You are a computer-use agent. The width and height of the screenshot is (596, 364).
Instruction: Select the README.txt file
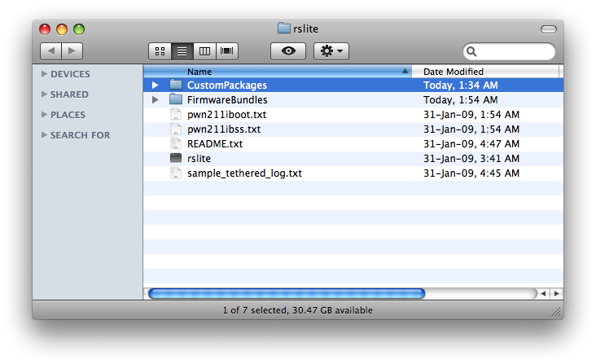215,144
